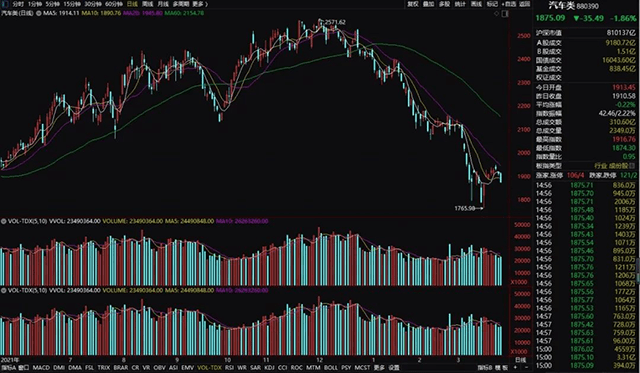Image resolution: width=640 pixels, height=373 pixels.
Task: Switch to the 周线 weekly period tab
Action: point(148,4)
